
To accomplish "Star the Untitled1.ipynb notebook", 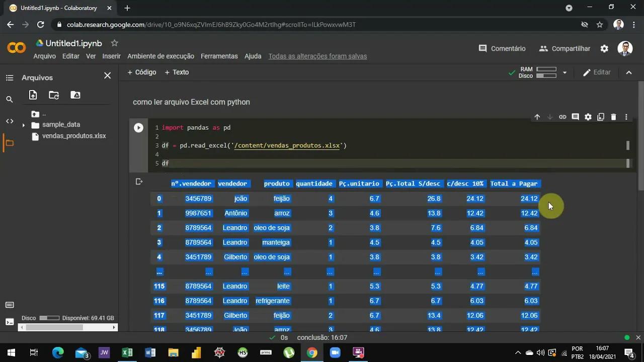I will (x=115, y=43).
